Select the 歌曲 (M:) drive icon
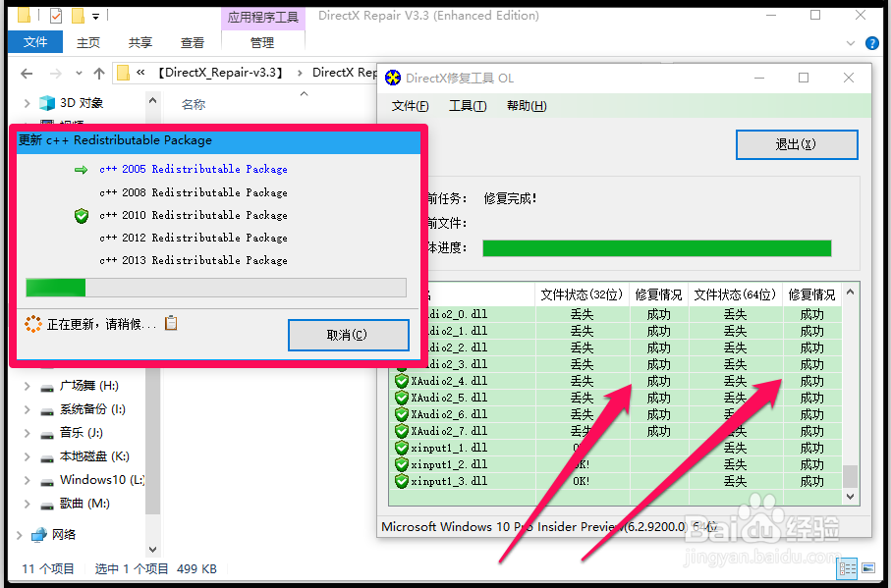Image resolution: width=891 pixels, height=588 pixels. pyautogui.click(x=47, y=506)
